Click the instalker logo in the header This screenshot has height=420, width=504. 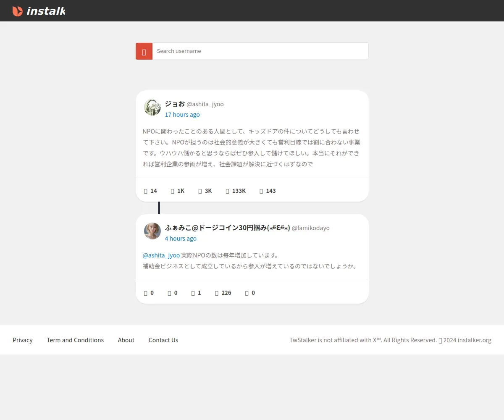(x=39, y=11)
